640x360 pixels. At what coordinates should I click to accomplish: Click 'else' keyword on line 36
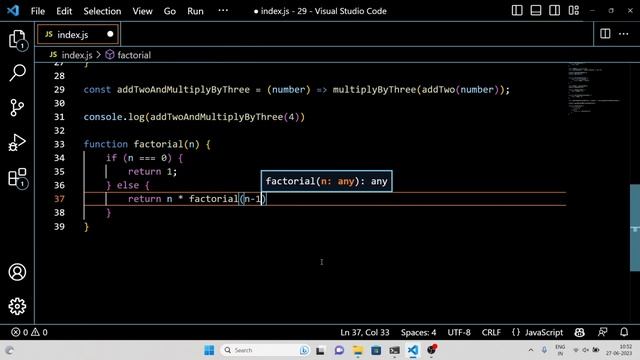click(128, 185)
